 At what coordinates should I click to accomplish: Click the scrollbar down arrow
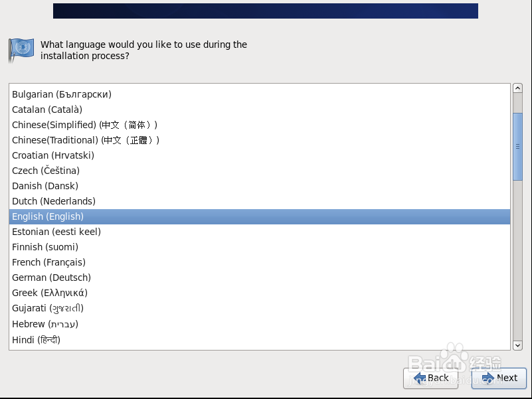[x=518, y=345]
